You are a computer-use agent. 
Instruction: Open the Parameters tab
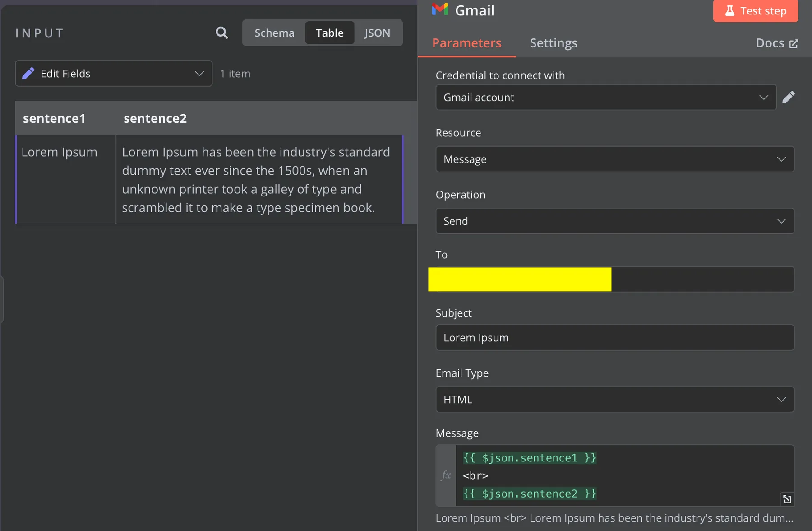click(x=466, y=43)
